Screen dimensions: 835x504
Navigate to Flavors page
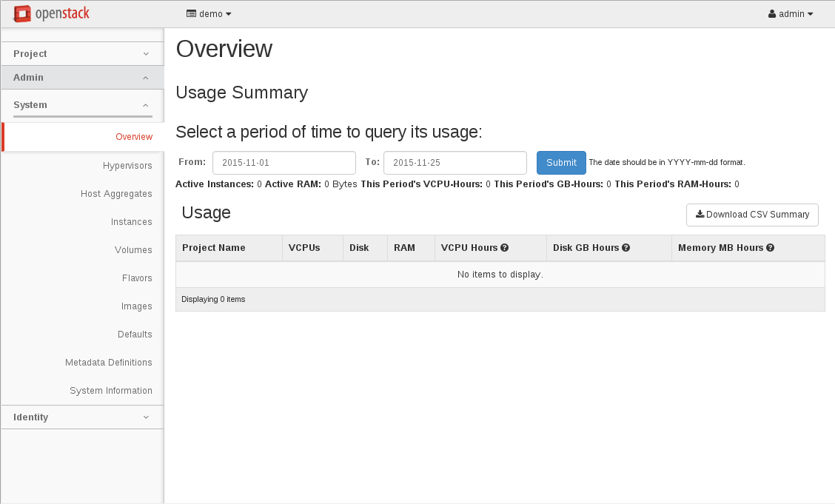point(137,278)
